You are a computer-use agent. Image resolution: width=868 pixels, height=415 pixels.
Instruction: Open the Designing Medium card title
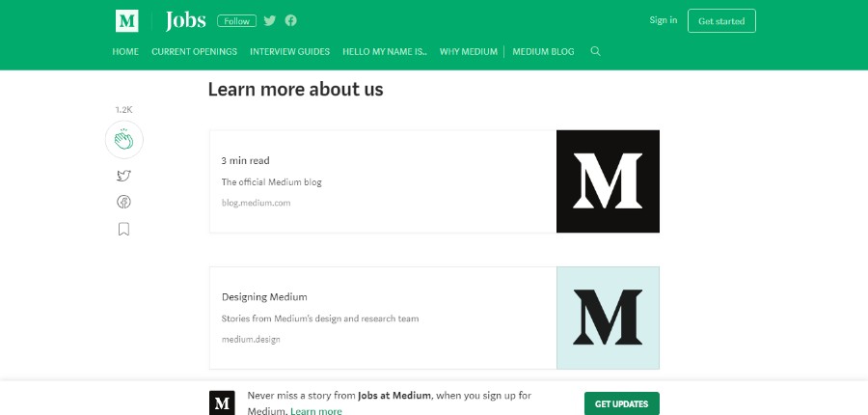pyautogui.click(x=264, y=297)
